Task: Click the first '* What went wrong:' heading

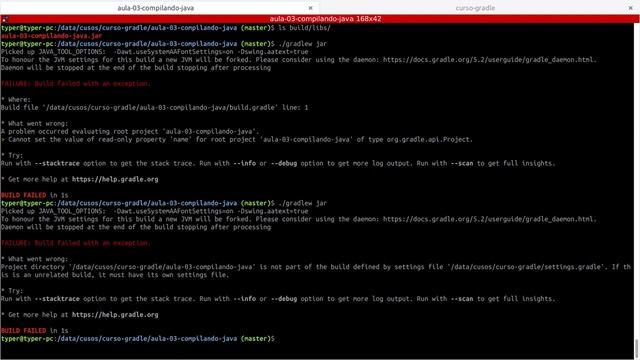Action: click(35, 124)
